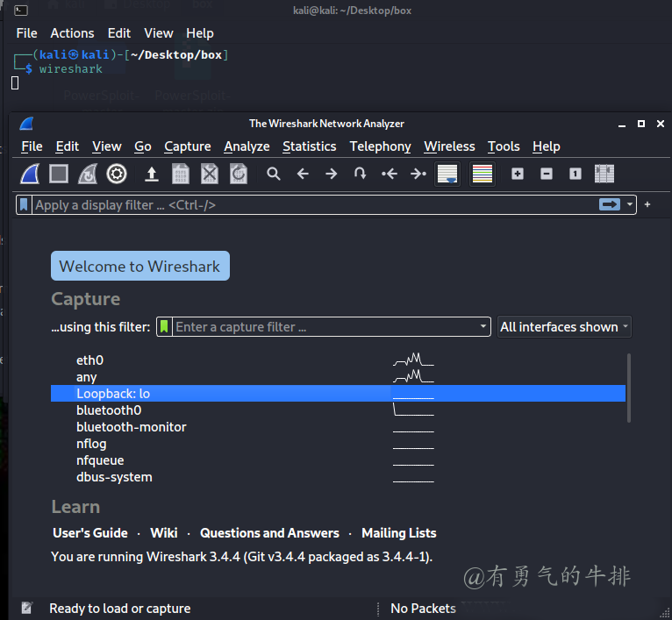
Task: Click Welcome to Wireshark banner
Action: 140,266
